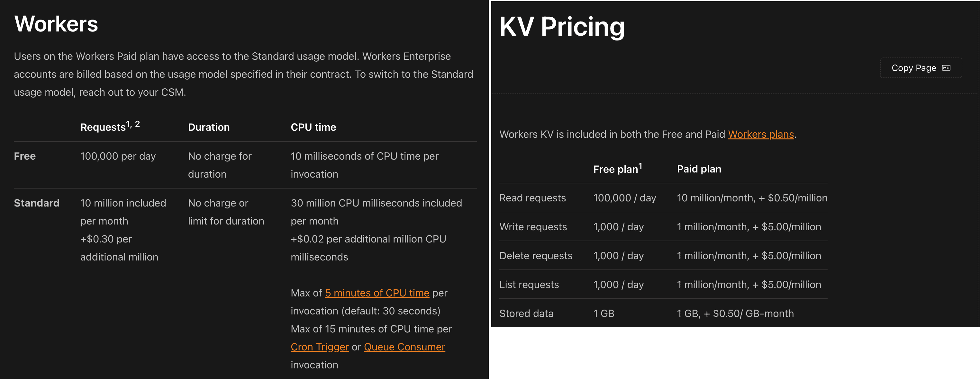Screen dimensions: 980x379
Task: Click the Free row label in Workers table
Action: pyautogui.click(x=25, y=156)
